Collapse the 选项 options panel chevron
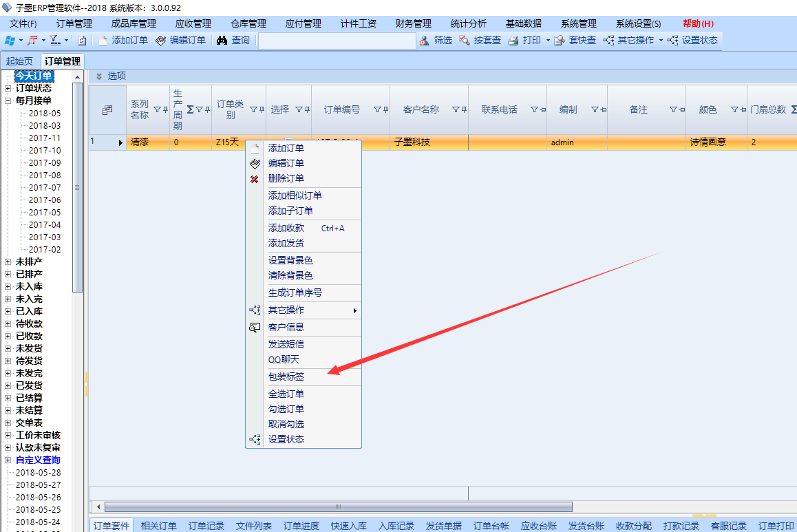 point(98,76)
